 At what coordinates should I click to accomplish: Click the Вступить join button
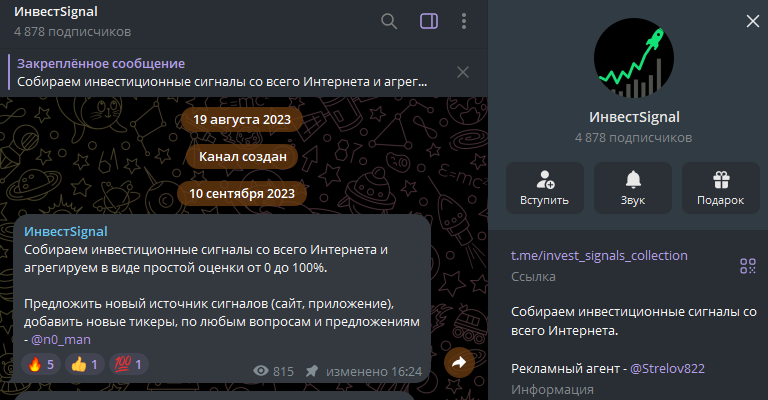[545, 188]
